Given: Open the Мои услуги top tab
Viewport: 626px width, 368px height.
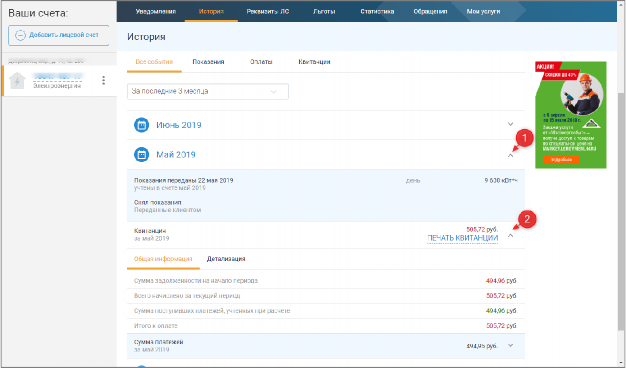Looking at the screenshot, I should (483, 12).
